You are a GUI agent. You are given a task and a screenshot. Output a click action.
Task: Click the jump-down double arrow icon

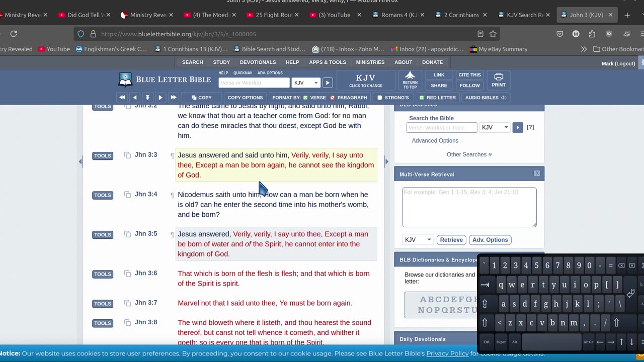click(x=147, y=98)
